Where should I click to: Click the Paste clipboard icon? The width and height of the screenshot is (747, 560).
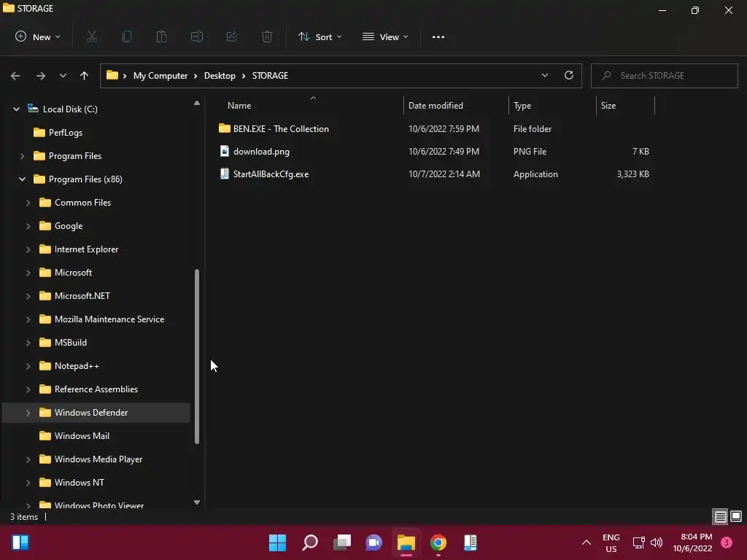point(162,36)
